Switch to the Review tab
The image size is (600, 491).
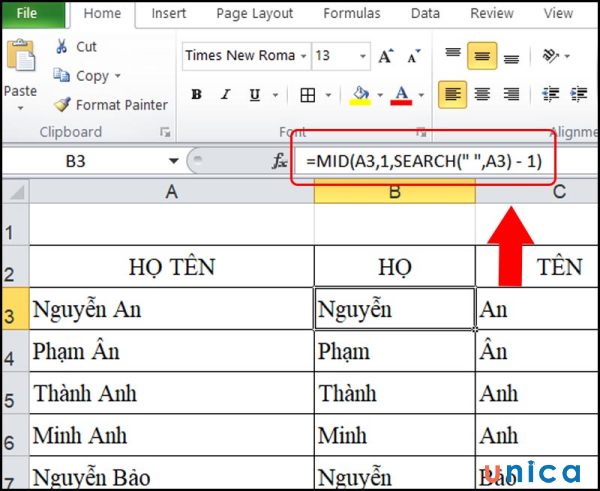coord(492,14)
